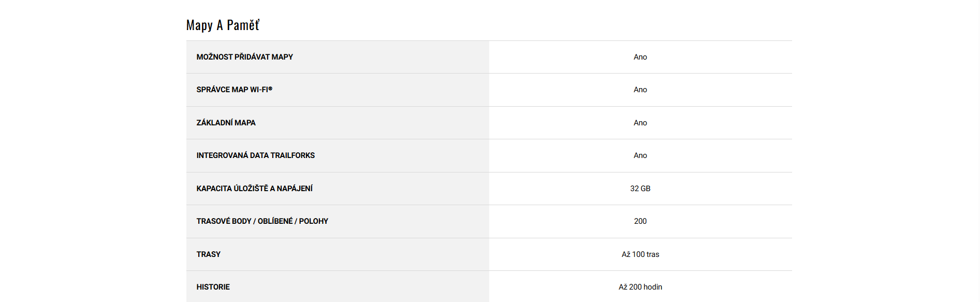Select the 200 waypoints value

[640, 221]
